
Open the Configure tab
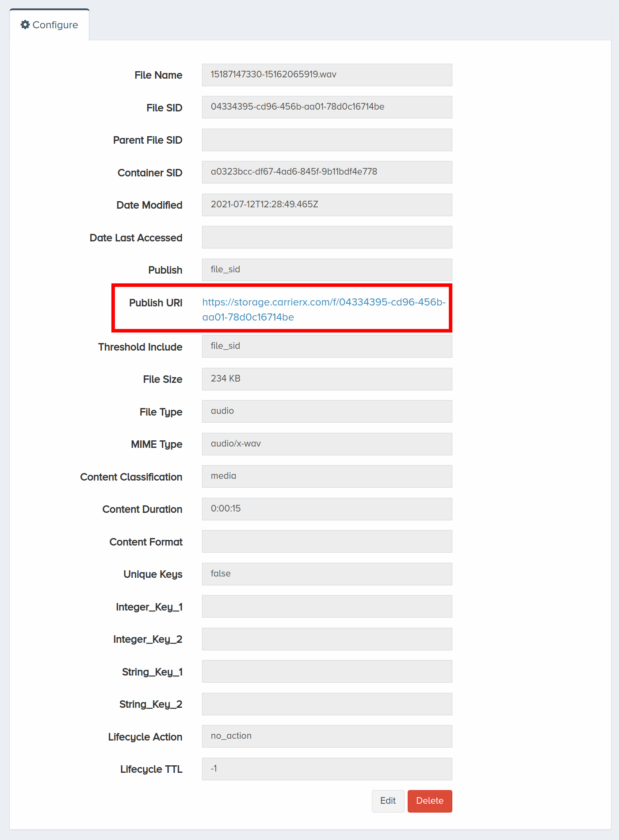click(x=50, y=25)
